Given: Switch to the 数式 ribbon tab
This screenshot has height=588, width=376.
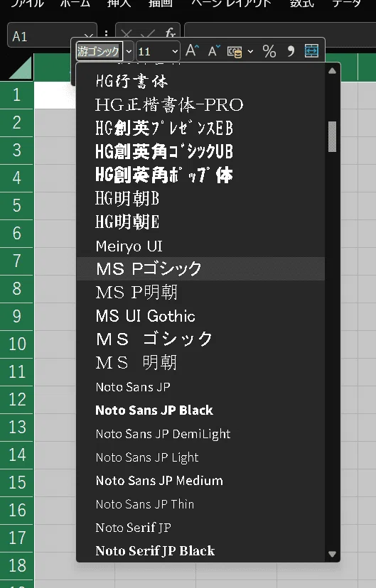Looking at the screenshot, I should point(301,4).
